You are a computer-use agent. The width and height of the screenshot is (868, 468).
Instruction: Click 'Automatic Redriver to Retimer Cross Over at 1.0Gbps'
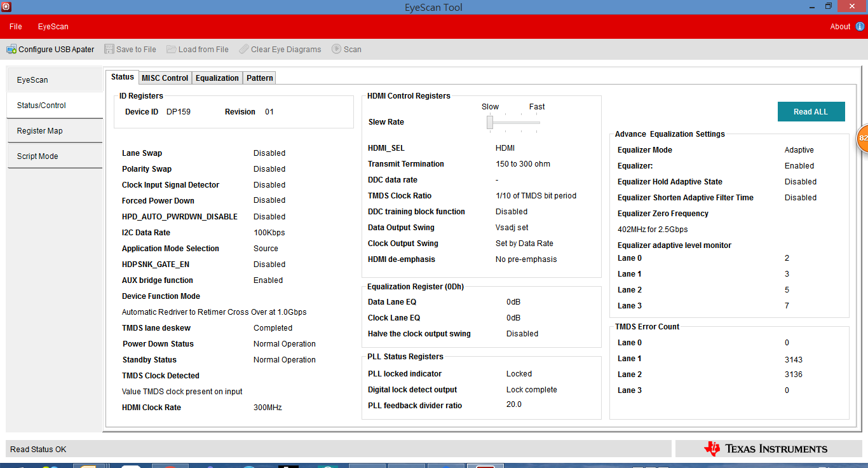pos(215,312)
